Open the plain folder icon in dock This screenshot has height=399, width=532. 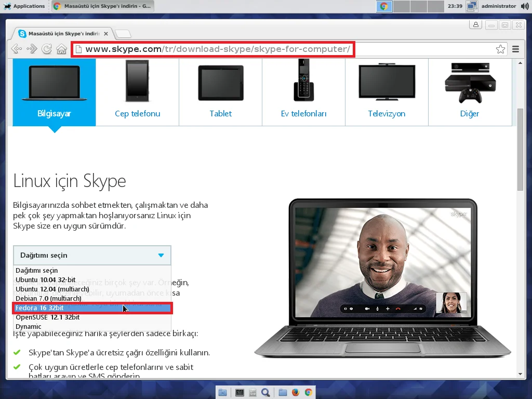283,393
